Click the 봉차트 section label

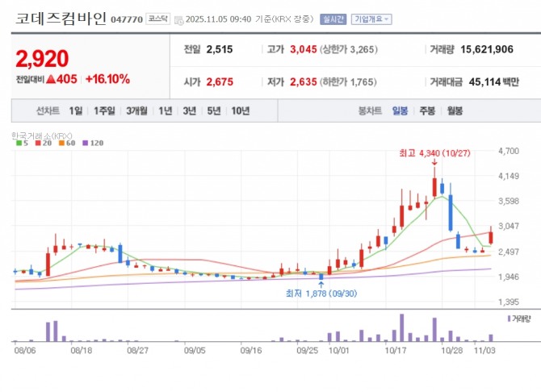(370, 111)
